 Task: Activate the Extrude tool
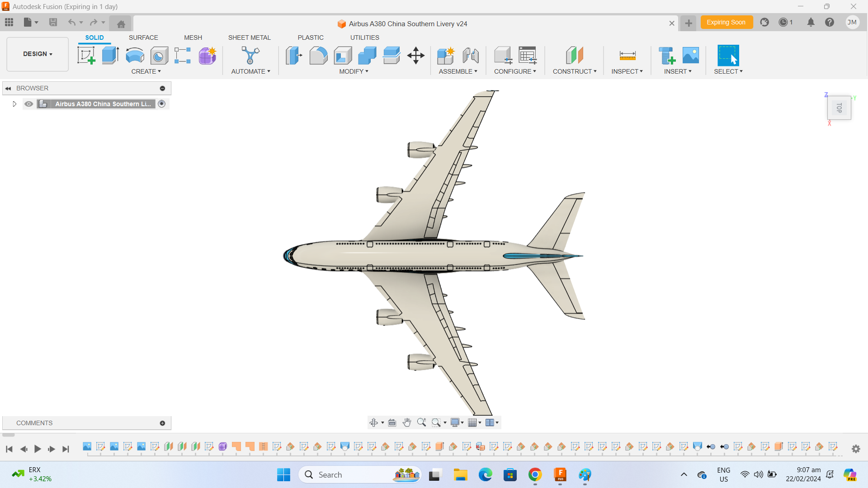point(110,55)
